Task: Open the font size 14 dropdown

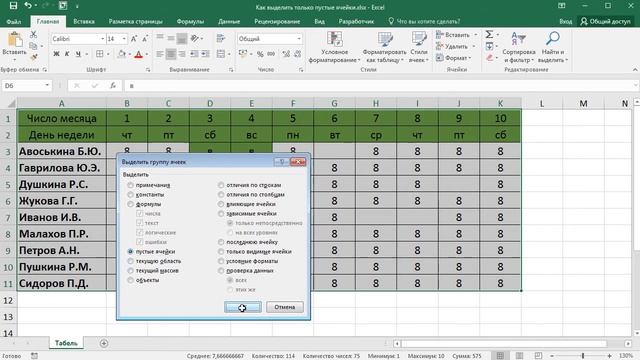Action: pyautogui.click(x=124, y=39)
